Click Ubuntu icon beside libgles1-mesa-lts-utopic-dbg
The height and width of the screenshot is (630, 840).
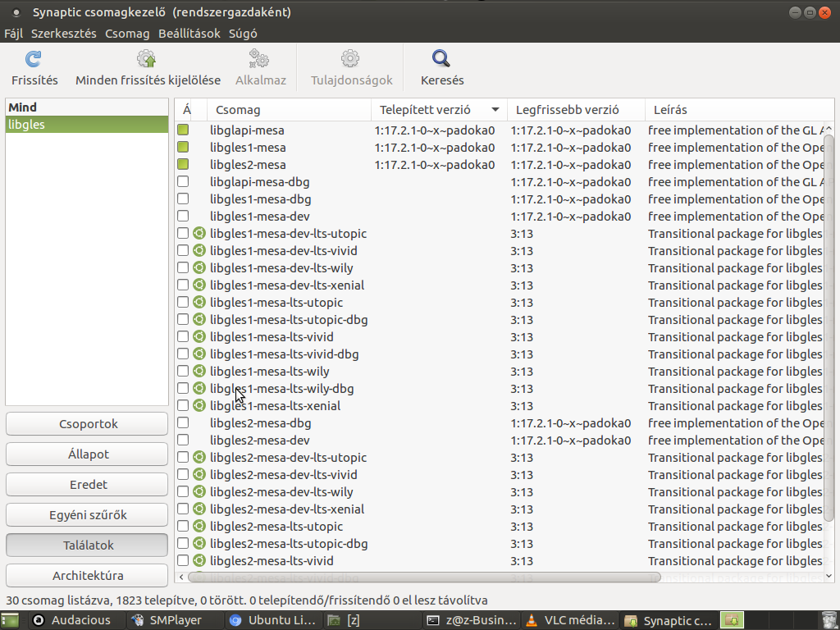coord(199,320)
